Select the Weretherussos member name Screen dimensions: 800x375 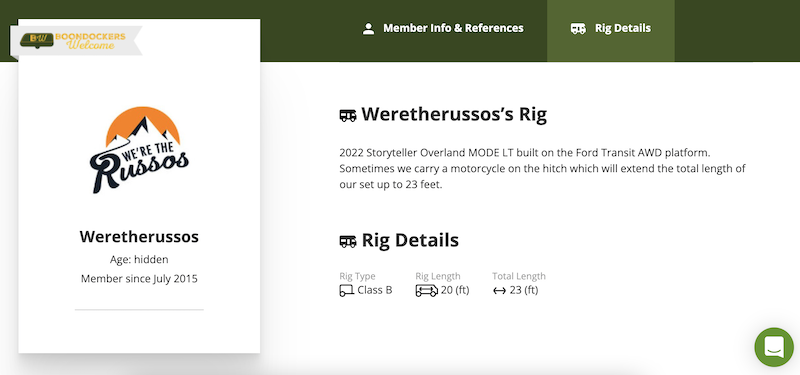139,237
